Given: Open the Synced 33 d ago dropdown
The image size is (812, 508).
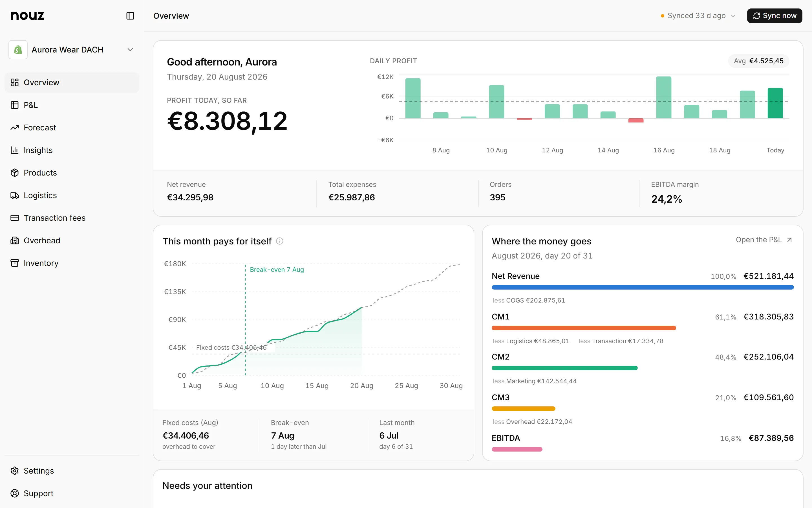Looking at the screenshot, I should click(x=698, y=16).
